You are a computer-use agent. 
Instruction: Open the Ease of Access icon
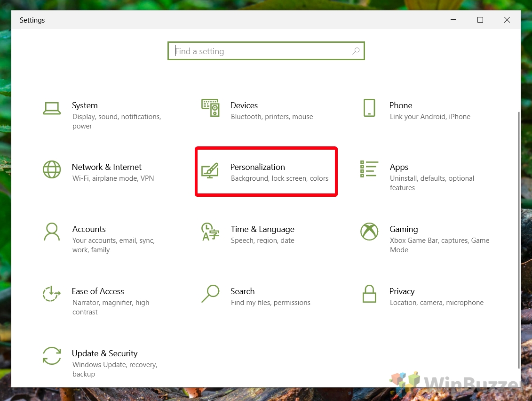click(x=52, y=294)
